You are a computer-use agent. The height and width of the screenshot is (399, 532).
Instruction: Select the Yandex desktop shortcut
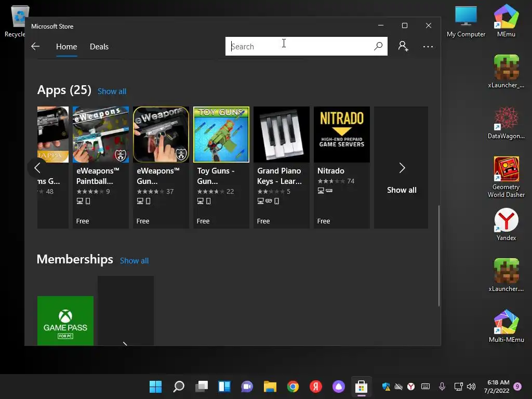pyautogui.click(x=506, y=224)
